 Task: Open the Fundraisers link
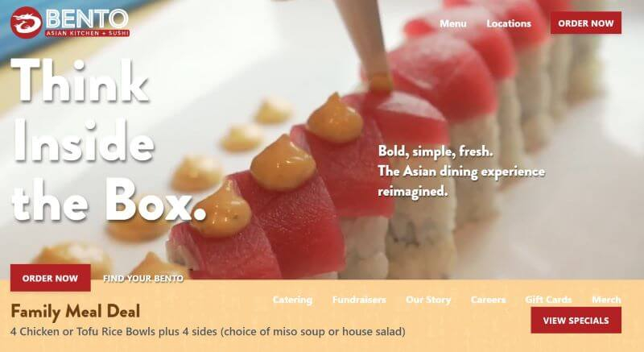(x=359, y=300)
